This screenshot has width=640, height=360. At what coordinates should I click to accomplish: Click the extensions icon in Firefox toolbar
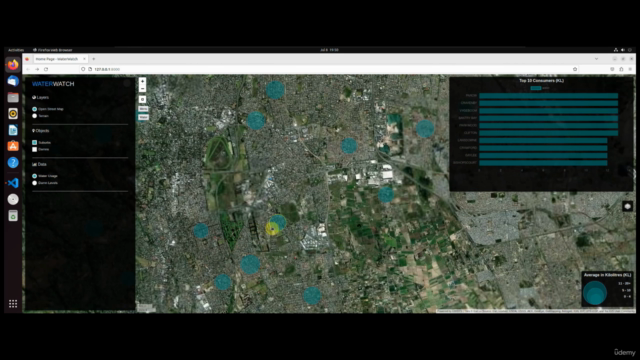[621, 69]
